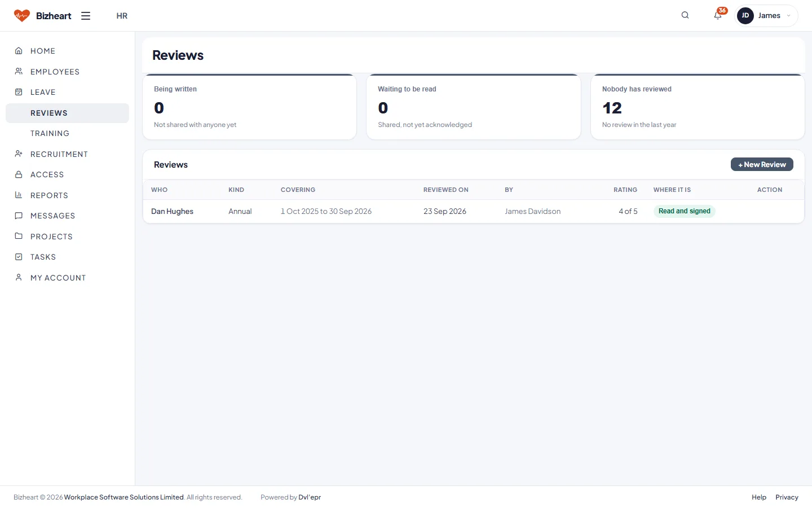Open search with the magnifier icon

click(685, 15)
